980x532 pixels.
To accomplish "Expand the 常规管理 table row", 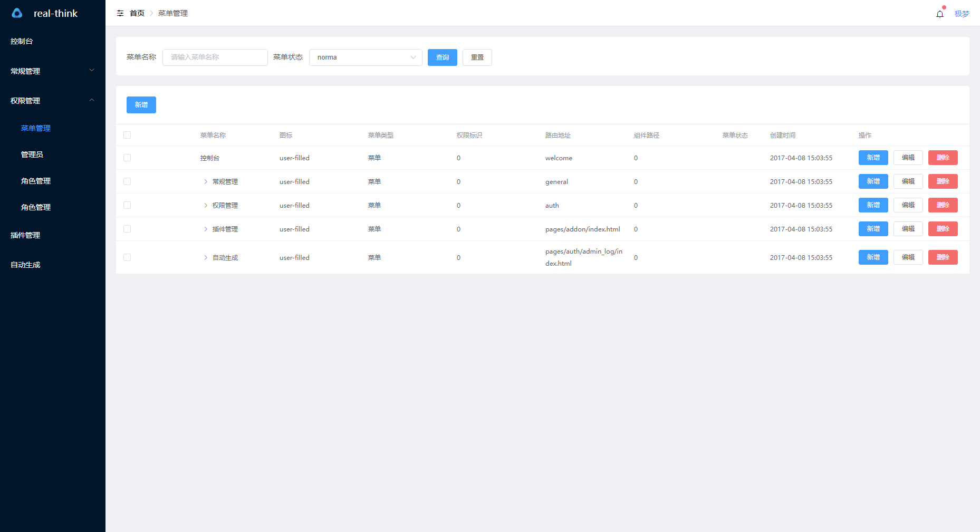I will pos(206,181).
